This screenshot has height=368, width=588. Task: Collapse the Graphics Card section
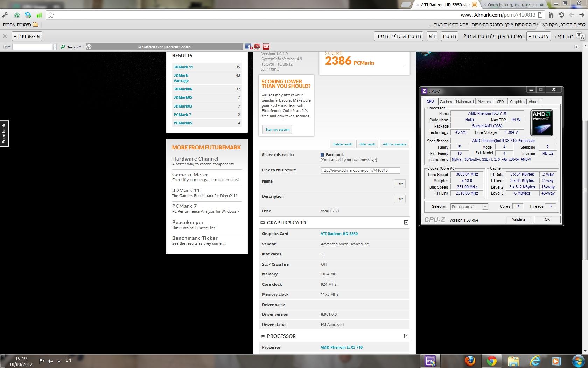[406, 223]
